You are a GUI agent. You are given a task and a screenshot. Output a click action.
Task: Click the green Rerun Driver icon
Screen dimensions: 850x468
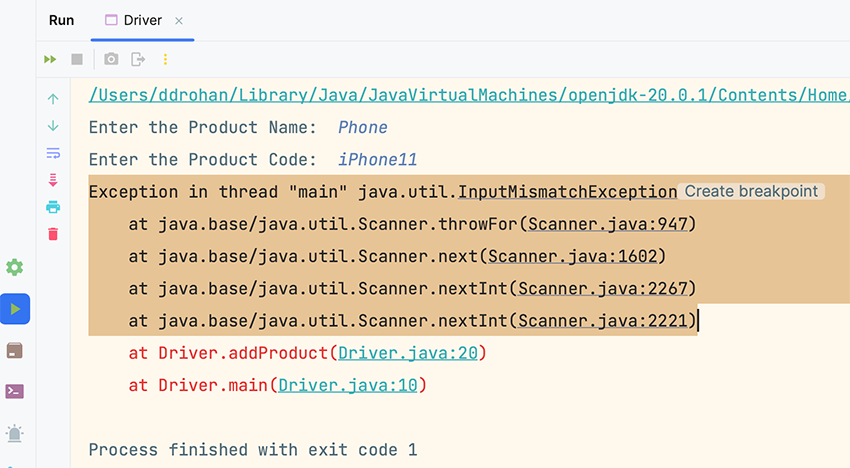pos(50,60)
